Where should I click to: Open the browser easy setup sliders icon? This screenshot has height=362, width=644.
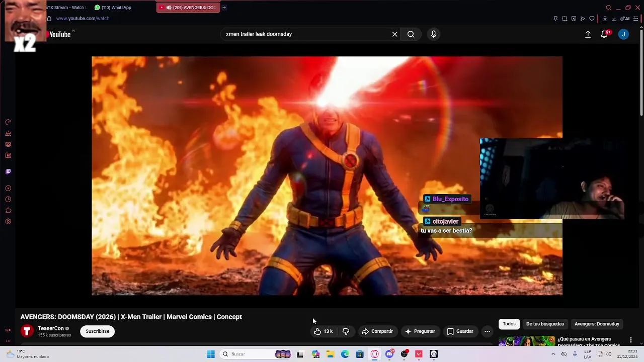(636, 19)
